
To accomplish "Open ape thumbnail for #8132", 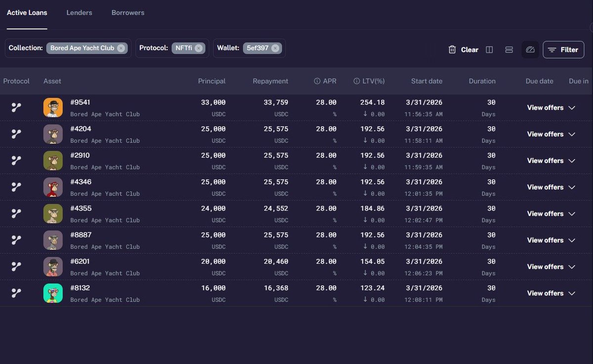I will coord(53,293).
